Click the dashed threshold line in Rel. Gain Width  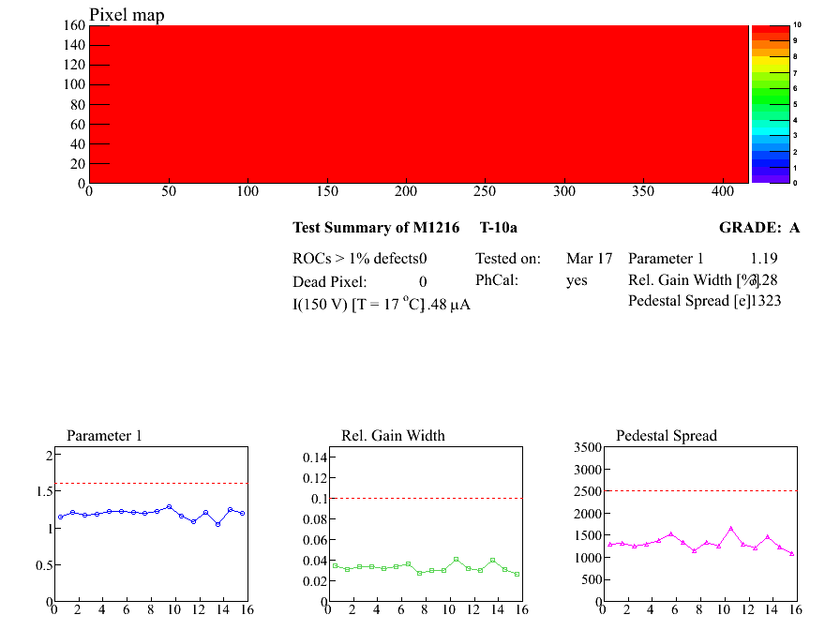pyautogui.click(x=424, y=498)
